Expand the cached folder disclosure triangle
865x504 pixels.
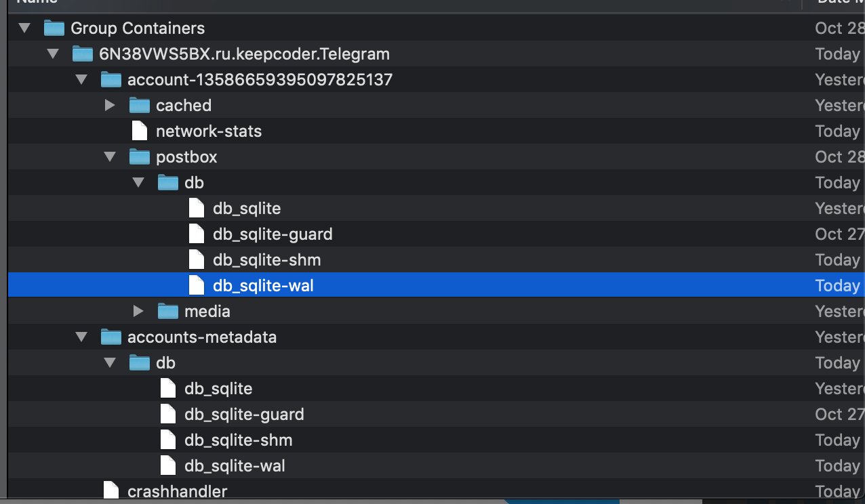tap(110, 105)
